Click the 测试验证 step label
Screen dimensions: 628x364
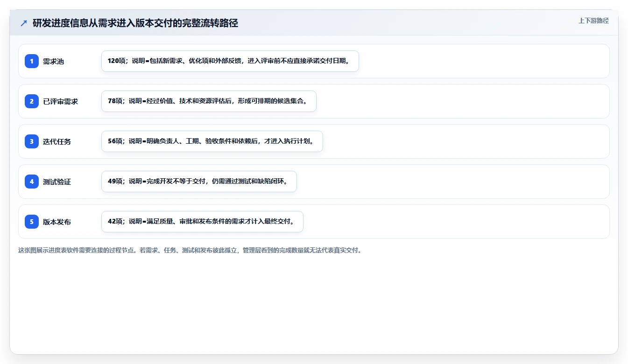[57, 182]
